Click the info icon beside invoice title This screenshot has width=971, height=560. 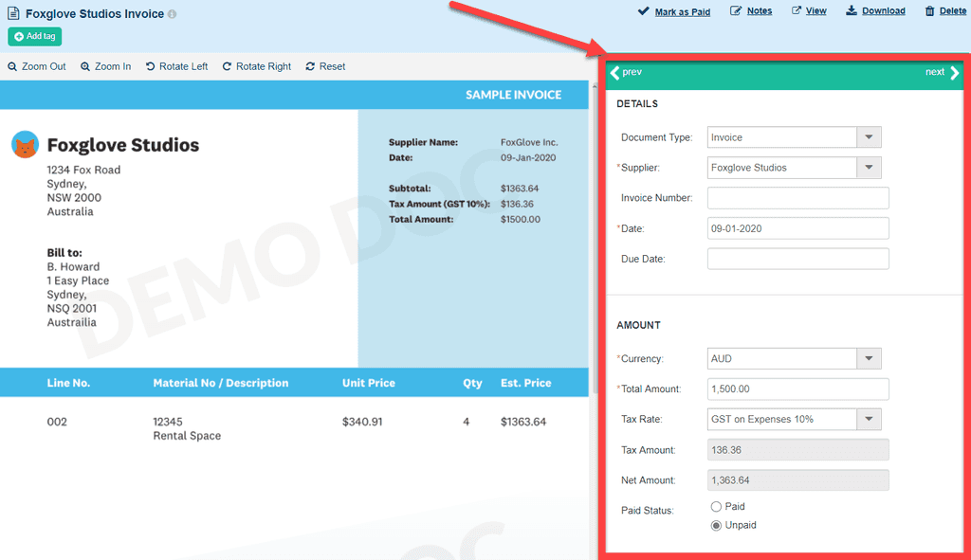tap(172, 15)
